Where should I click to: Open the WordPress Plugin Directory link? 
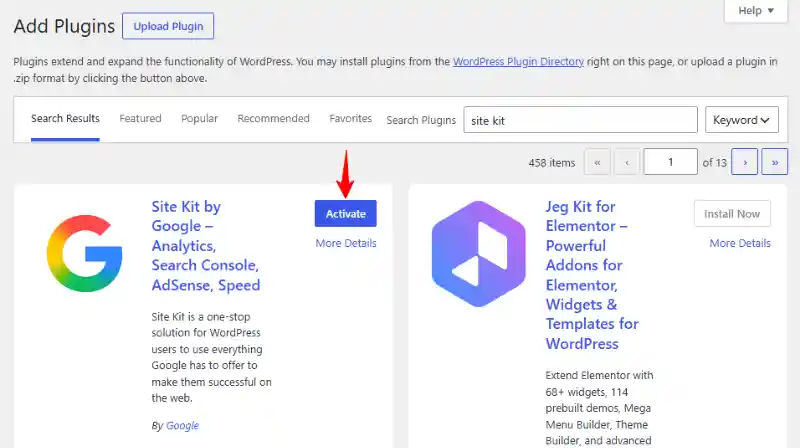518,61
